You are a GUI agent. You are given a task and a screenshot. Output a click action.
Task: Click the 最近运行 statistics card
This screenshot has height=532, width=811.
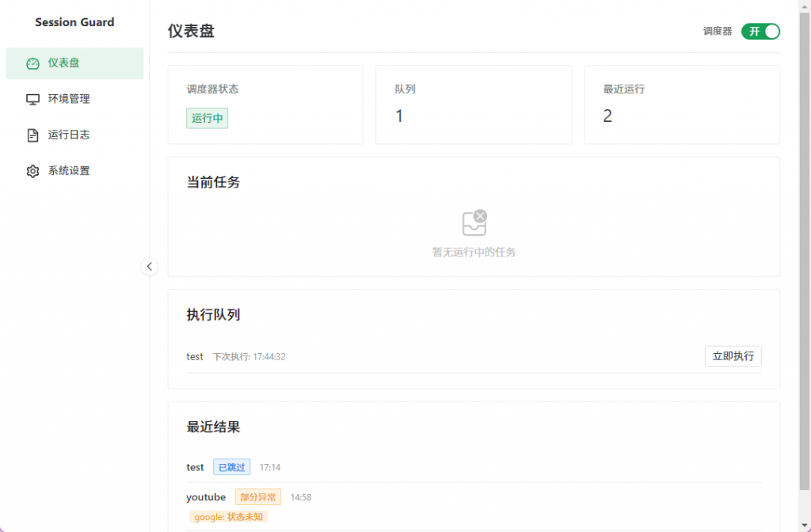coord(681,104)
